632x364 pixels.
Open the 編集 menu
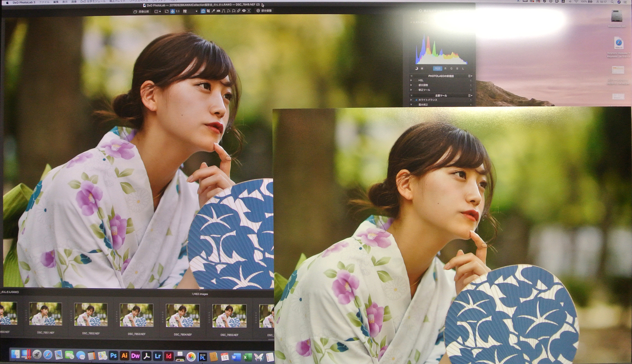(x=56, y=2)
